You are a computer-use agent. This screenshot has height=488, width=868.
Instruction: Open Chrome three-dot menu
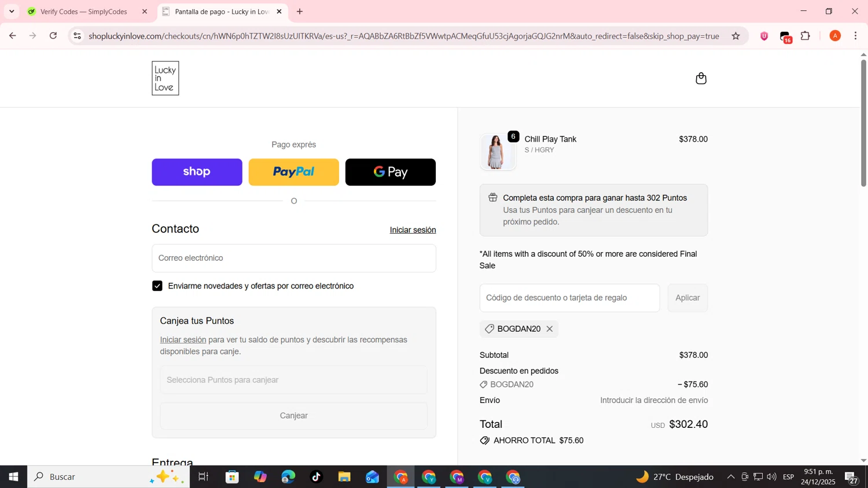[855, 36]
